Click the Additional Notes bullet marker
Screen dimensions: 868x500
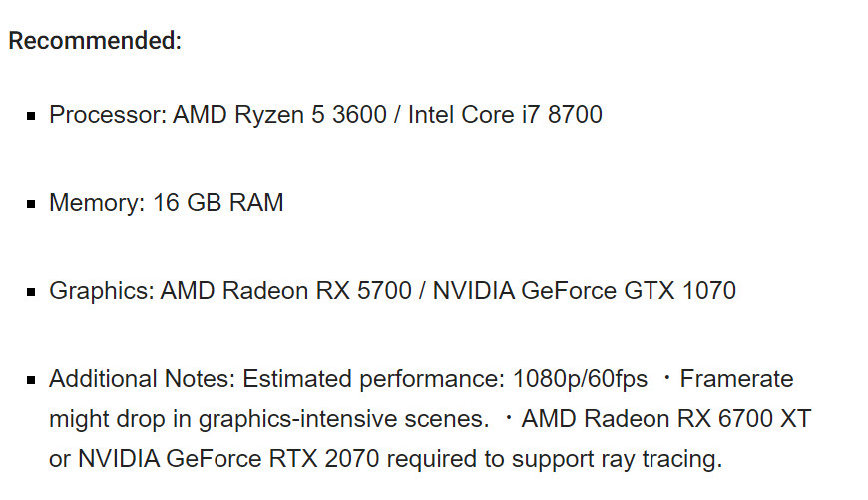pos(31,380)
